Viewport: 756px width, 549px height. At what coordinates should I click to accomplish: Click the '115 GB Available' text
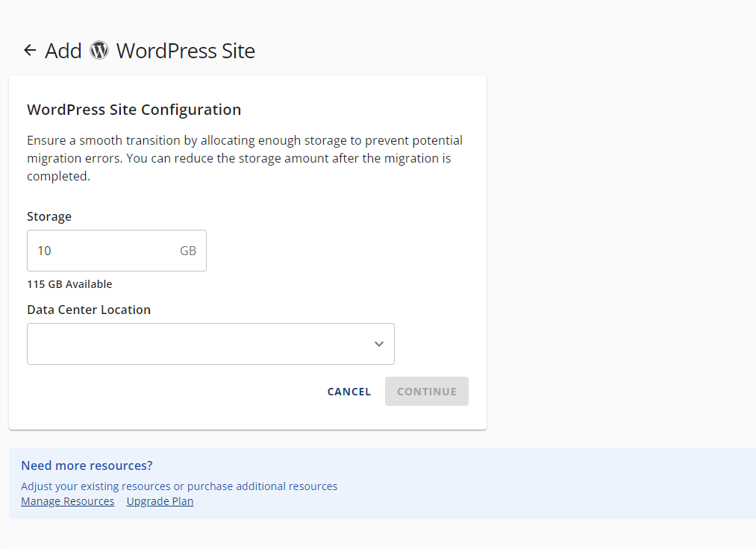click(x=69, y=284)
